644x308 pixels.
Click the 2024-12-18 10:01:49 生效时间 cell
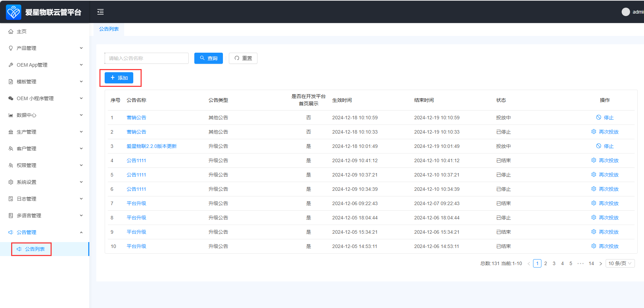click(355, 146)
